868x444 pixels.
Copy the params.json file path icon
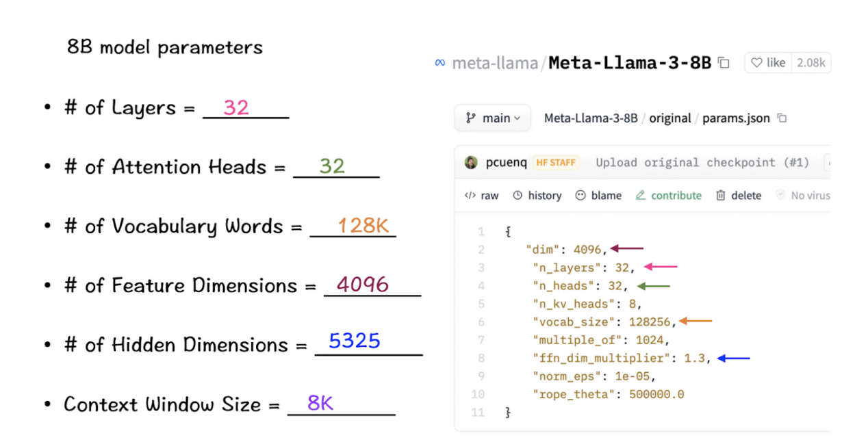[x=782, y=118]
